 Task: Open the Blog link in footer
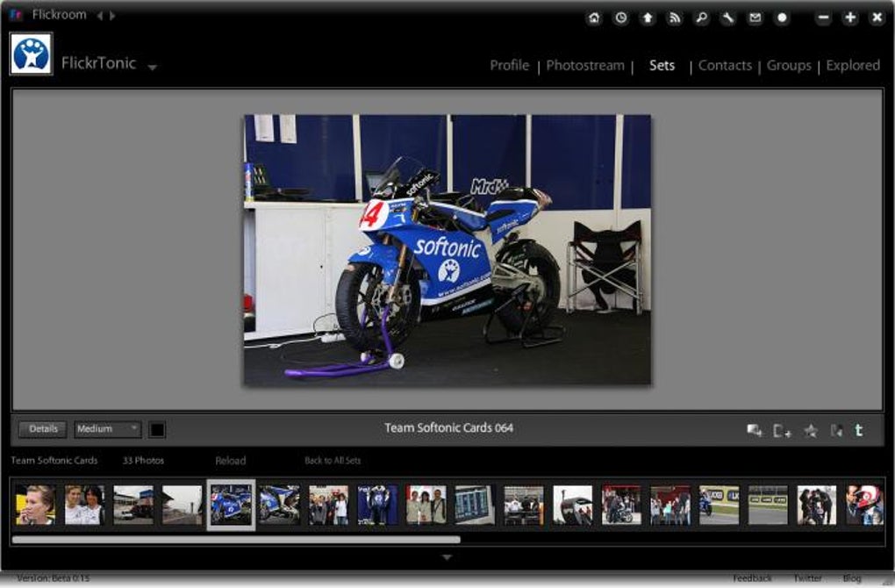point(852,578)
